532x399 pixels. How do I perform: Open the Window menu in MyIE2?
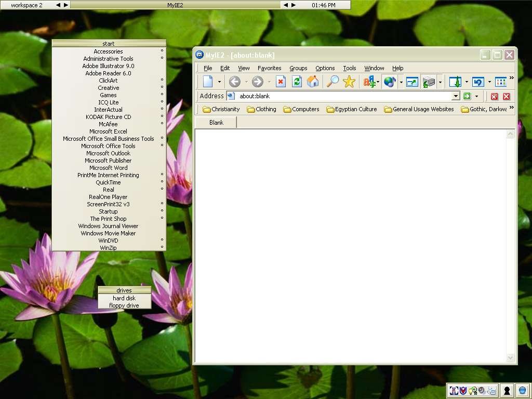coord(374,68)
